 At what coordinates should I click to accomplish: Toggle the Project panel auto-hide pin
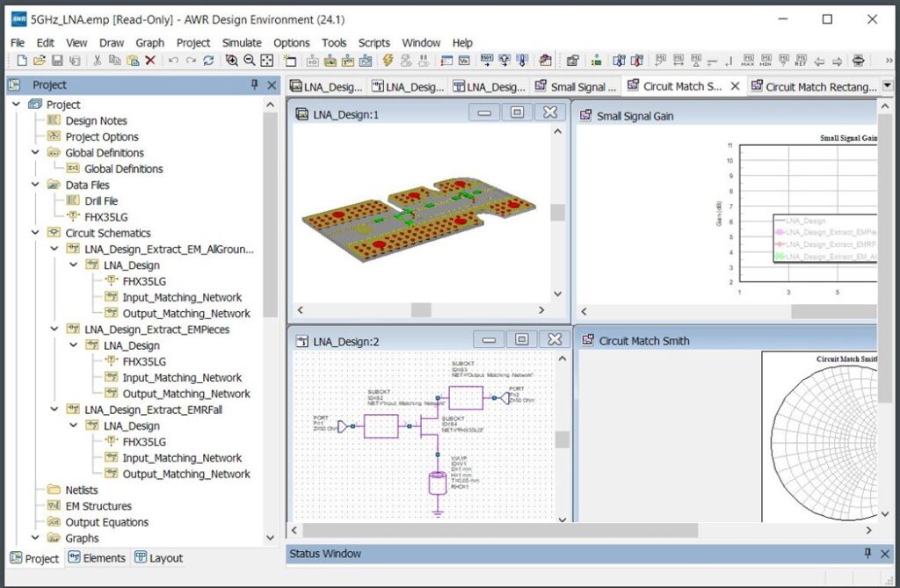click(x=254, y=85)
